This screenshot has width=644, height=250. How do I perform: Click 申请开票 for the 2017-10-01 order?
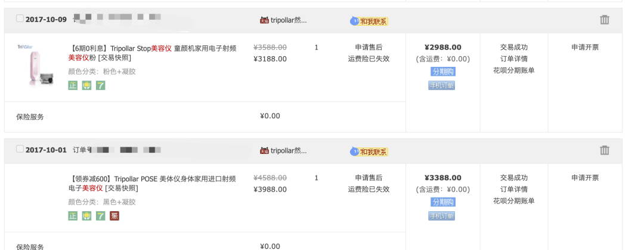pos(585,178)
